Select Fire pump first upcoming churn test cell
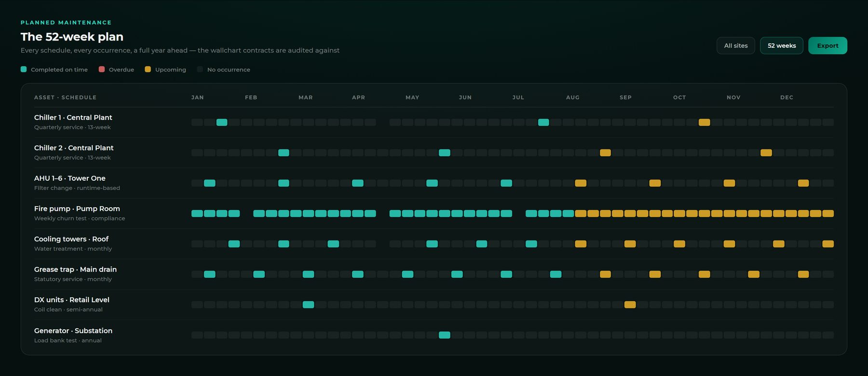The width and height of the screenshot is (868, 376). point(581,214)
